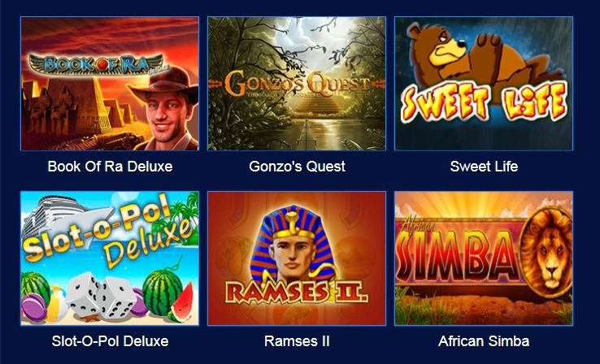
Task: Open the African Simba lion thumbnail
Action: [484, 258]
